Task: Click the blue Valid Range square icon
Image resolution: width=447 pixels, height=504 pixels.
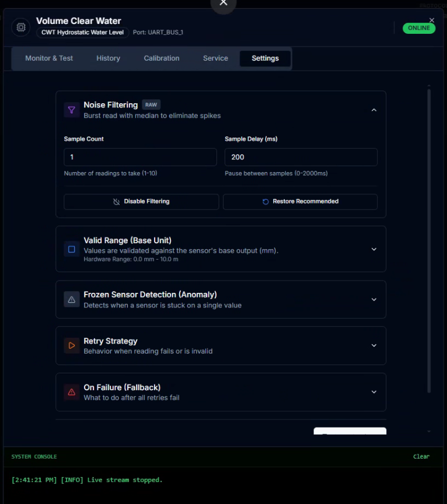Action: (x=71, y=249)
